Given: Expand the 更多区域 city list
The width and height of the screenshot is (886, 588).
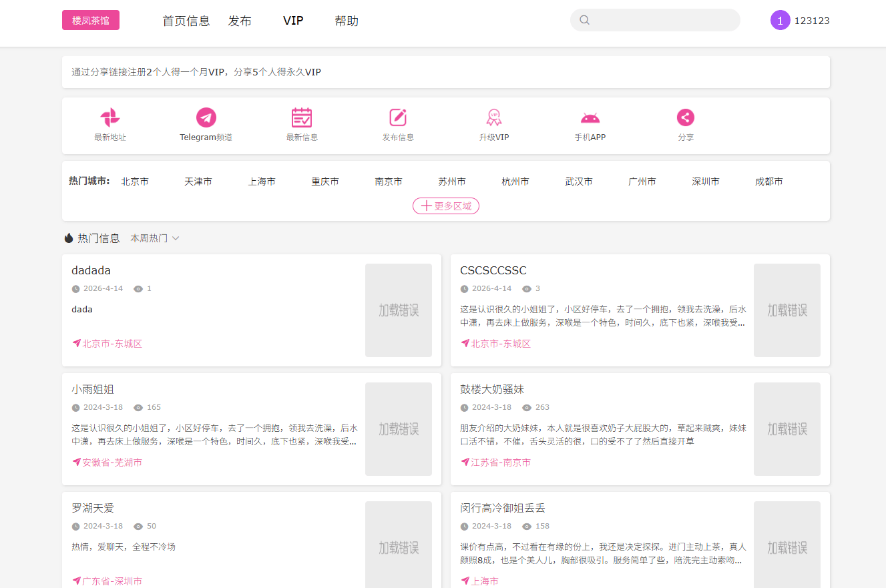Looking at the screenshot, I should [x=446, y=206].
